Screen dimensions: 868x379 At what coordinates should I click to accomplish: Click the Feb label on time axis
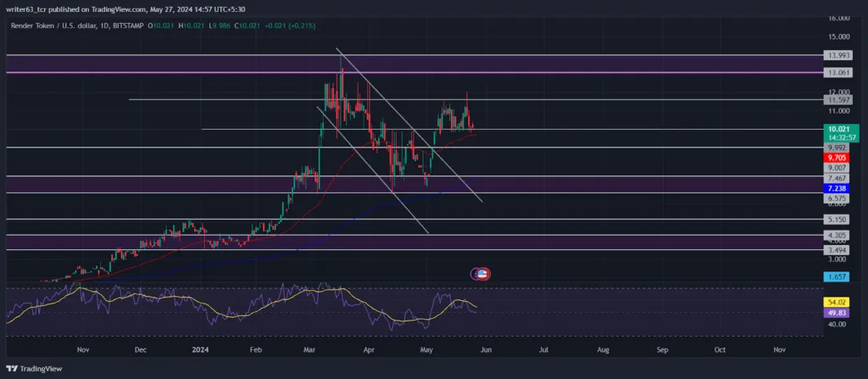point(255,350)
